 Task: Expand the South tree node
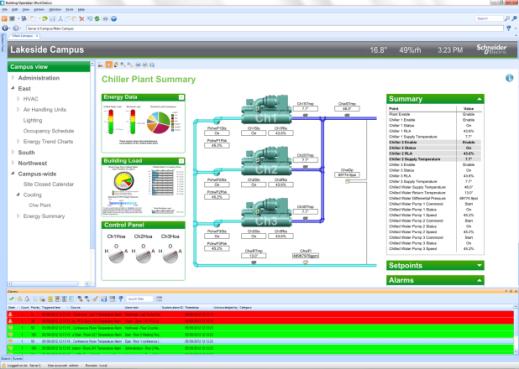coord(13,152)
